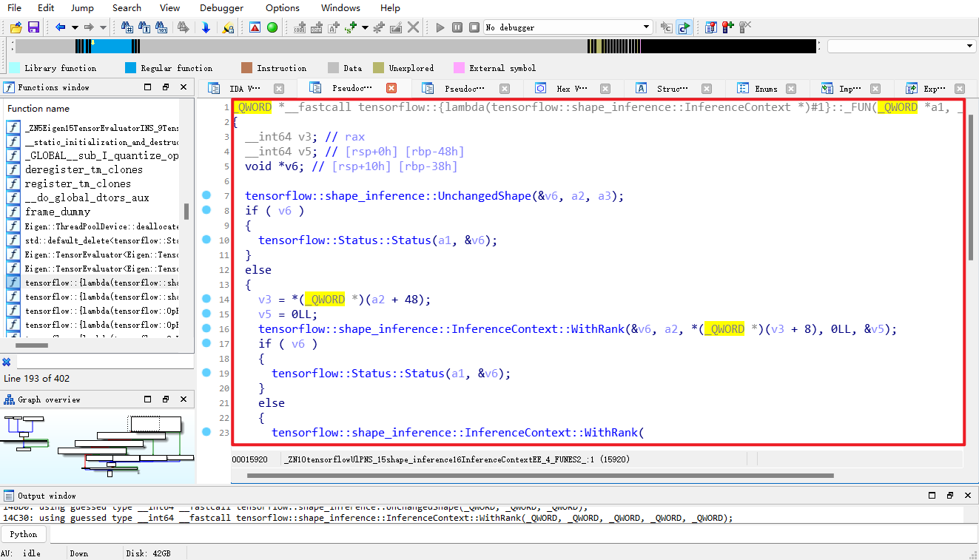The height and width of the screenshot is (560, 979).
Task: Click the binoculars binary search 101 icon
Action: point(162,27)
